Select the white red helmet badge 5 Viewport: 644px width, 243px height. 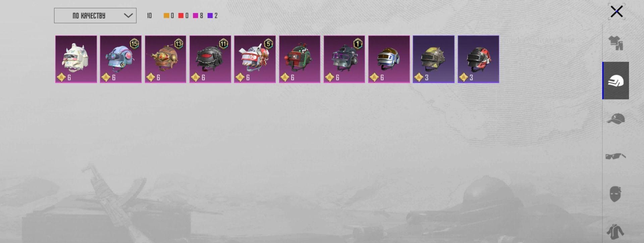tap(255, 59)
